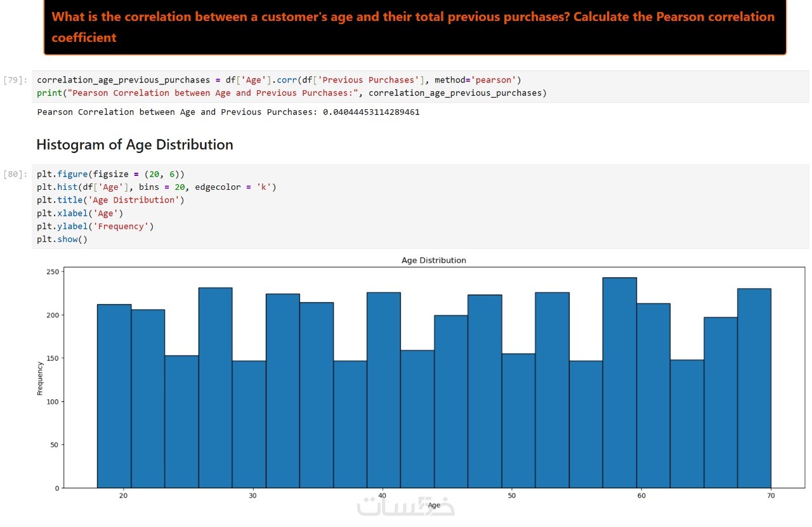Click the print statement in cell 79
812x527 pixels.
[x=291, y=93]
